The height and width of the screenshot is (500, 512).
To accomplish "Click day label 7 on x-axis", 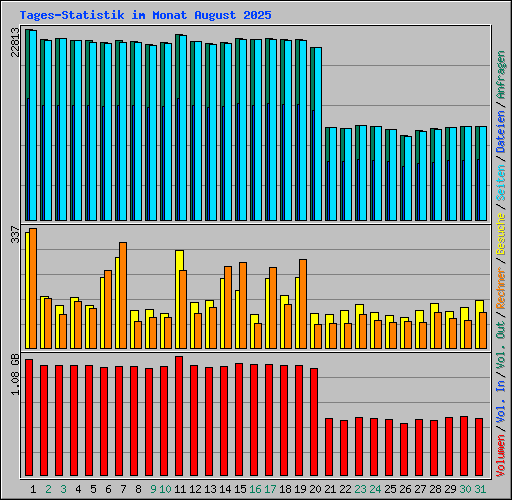I will 123,489.
